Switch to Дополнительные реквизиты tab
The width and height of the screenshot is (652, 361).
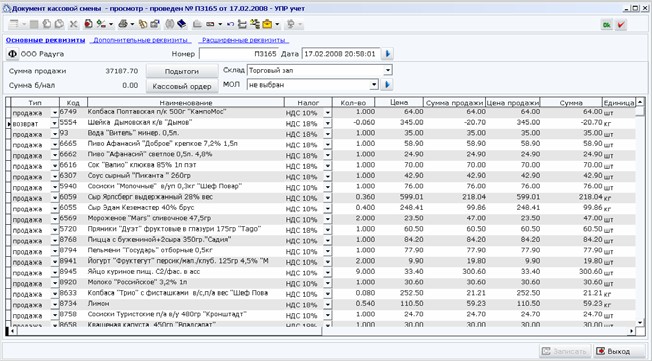[x=141, y=40]
